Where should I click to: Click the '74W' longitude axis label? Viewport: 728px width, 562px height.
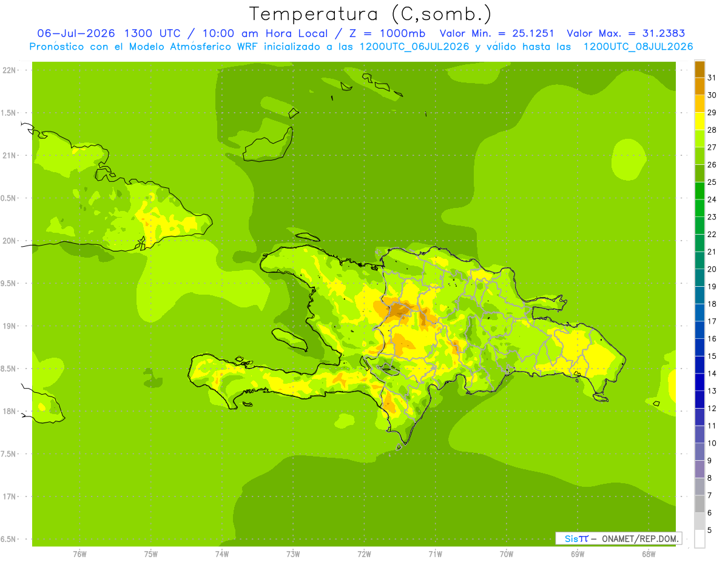coord(222,554)
